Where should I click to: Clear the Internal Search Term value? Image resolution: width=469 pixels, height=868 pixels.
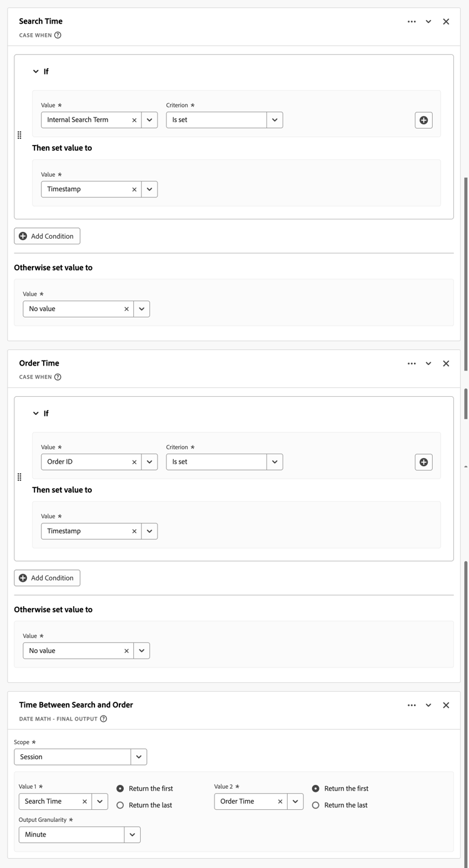click(134, 120)
